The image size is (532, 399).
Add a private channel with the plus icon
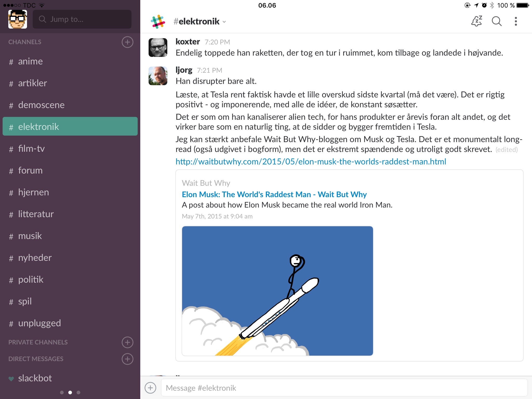coord(128,342)
